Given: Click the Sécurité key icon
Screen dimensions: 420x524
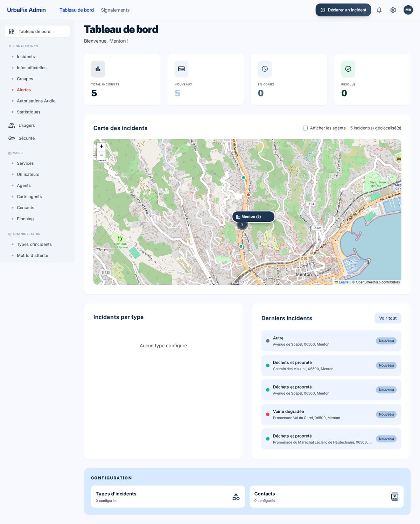Looking at the screenshot, I should pos(12,138).
